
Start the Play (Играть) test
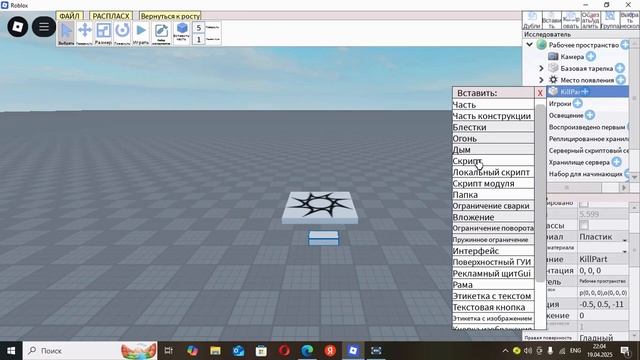(x=141, y=33)
